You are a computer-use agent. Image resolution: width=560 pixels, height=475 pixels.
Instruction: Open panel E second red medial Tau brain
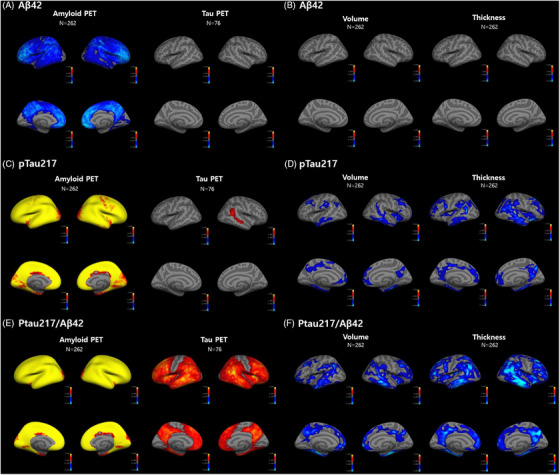(243, 438)
